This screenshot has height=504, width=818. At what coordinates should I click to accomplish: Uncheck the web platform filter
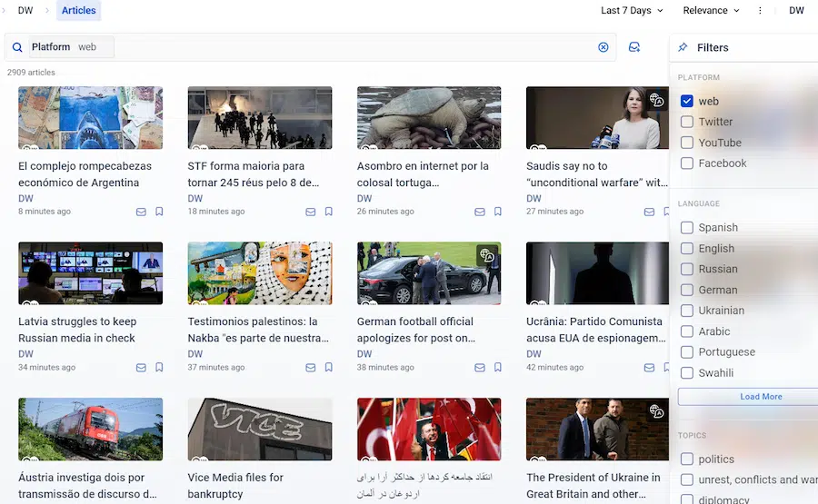[x=687, y=101]
